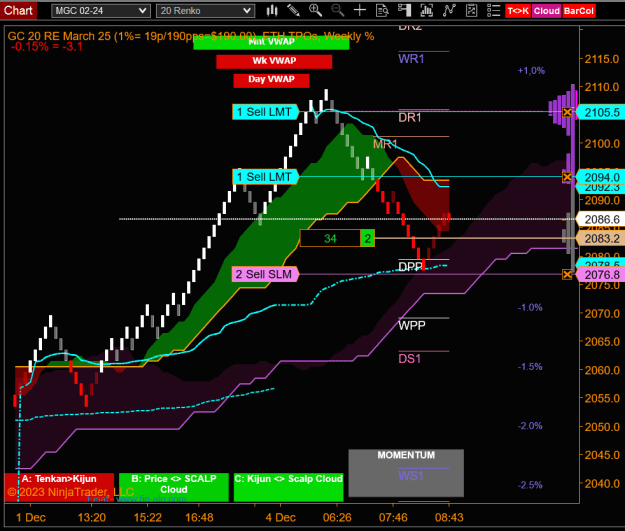Open the Strategies toolbar icon

pyautogui.click(x=472, y=10)
